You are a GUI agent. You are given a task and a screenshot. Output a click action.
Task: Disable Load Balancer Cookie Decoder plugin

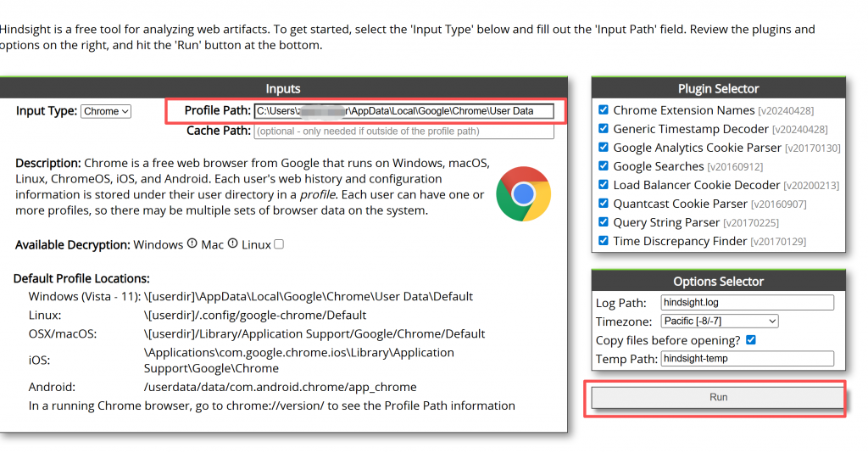[604, 185]
